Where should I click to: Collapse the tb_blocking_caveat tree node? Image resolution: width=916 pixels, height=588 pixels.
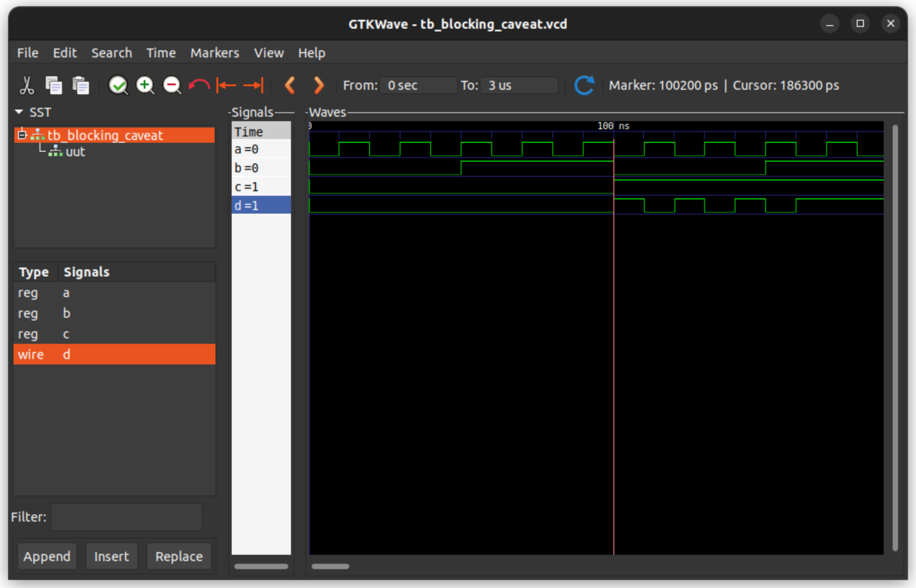[22, 135]
